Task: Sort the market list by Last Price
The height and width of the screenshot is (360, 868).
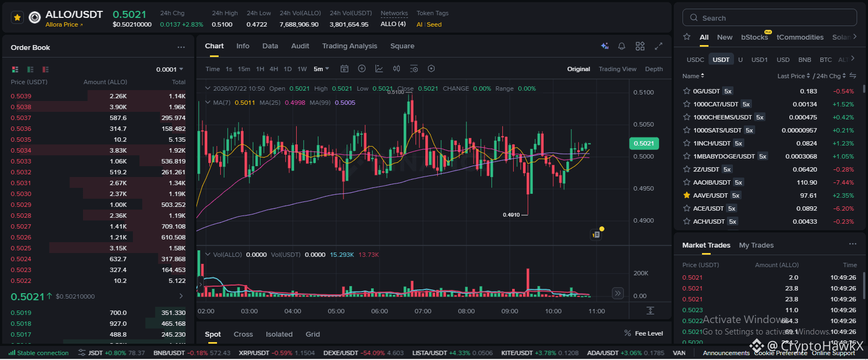Action: click(793, 76)
